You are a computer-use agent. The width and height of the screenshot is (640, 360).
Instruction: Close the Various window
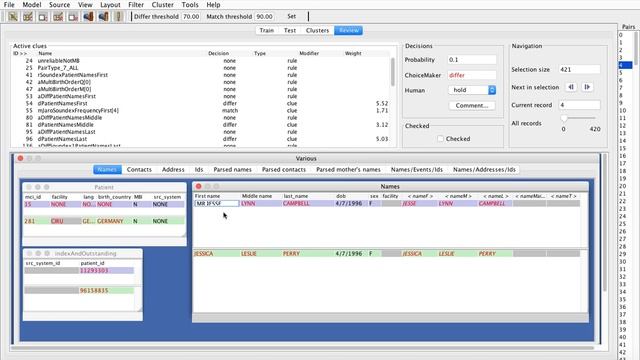point(20,158)
